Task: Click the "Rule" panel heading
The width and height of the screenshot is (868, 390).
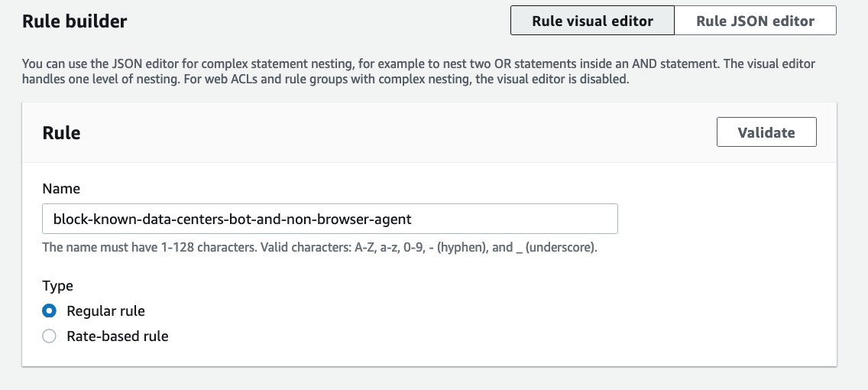Action: [61, 132]
